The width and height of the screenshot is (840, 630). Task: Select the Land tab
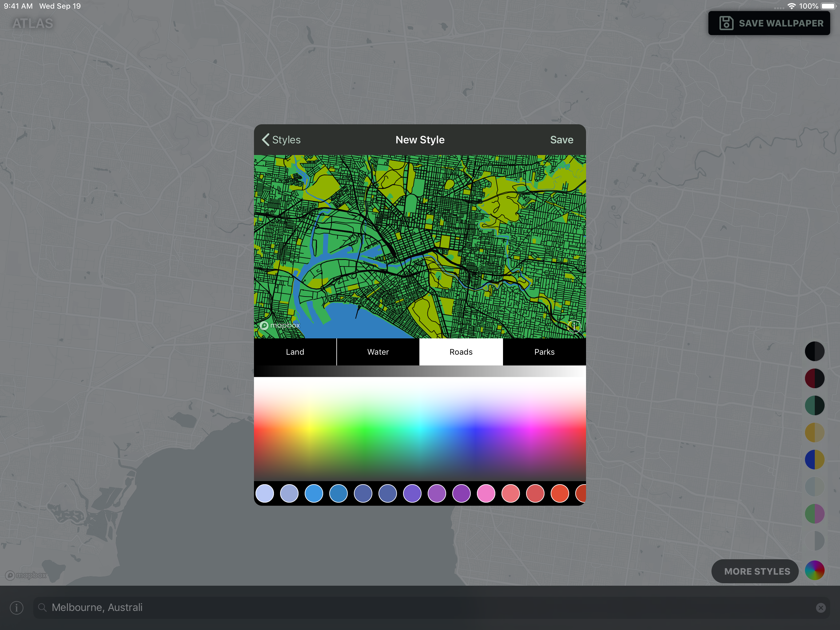(x=295, y=352)
